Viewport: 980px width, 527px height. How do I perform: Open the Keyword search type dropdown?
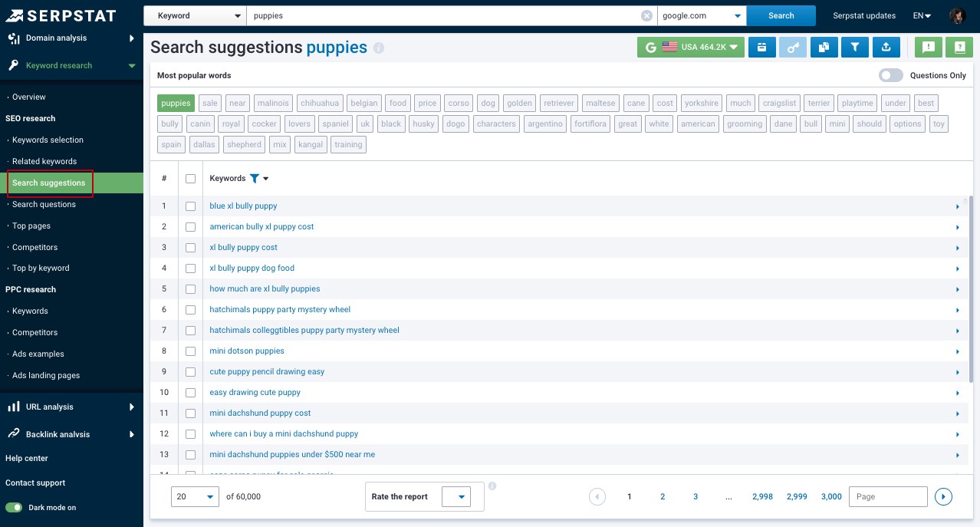[x=195, y=15]
